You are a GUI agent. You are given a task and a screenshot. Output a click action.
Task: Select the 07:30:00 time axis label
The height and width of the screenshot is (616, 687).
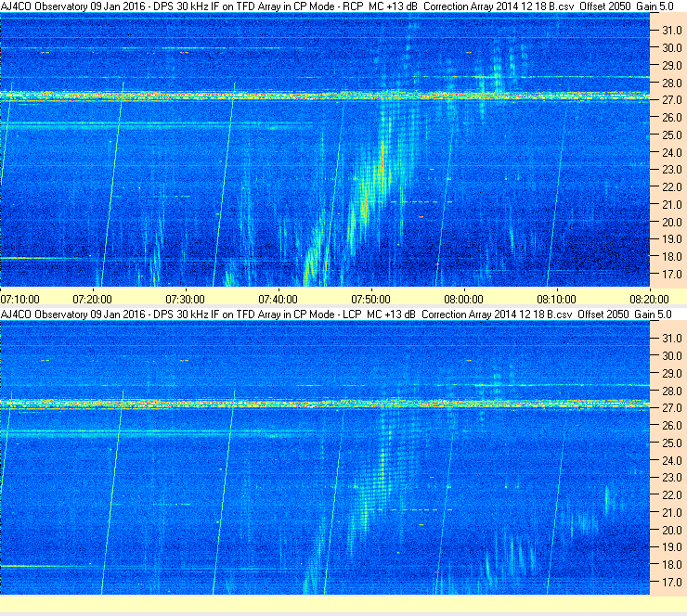coord(185,300)
